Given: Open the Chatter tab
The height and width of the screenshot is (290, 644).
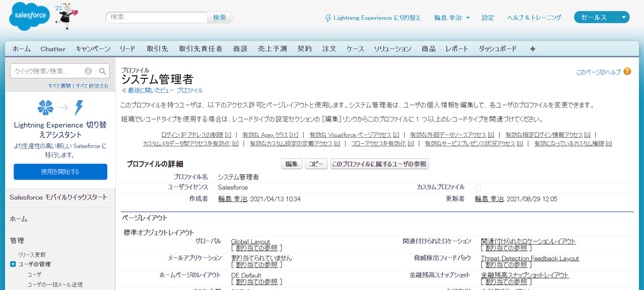Looking at the screenshot, I should coord(53,49).
